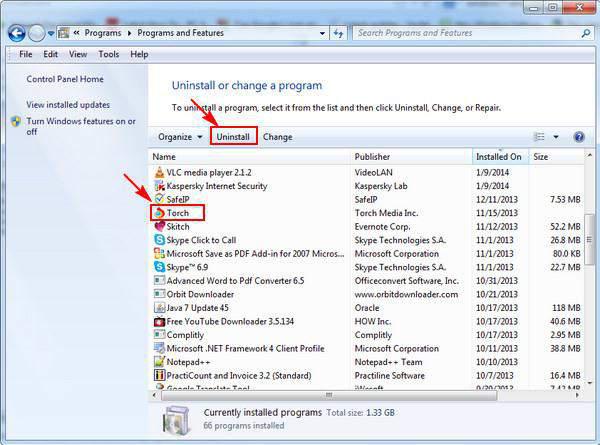600x445 pixels.
Task: Select the 'Notepad++' program name
Action: pos(188,362)
